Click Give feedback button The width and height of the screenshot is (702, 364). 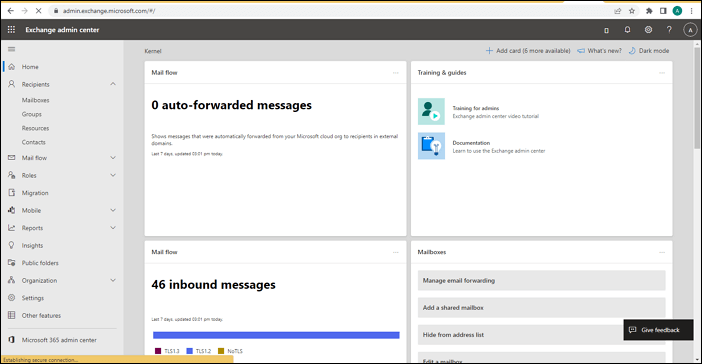tap(658, 330)
